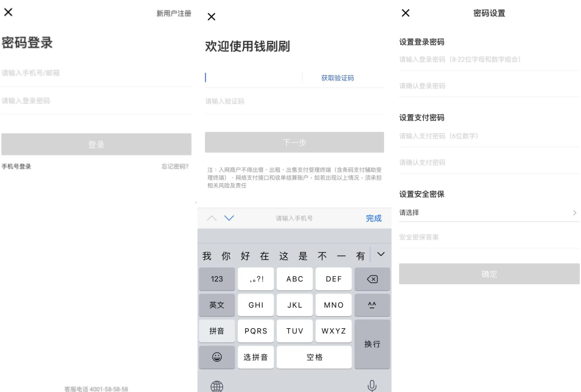Open the 请选择 security question selector
The width and height of the screenshot is (581, 392).
pos(489,212)
